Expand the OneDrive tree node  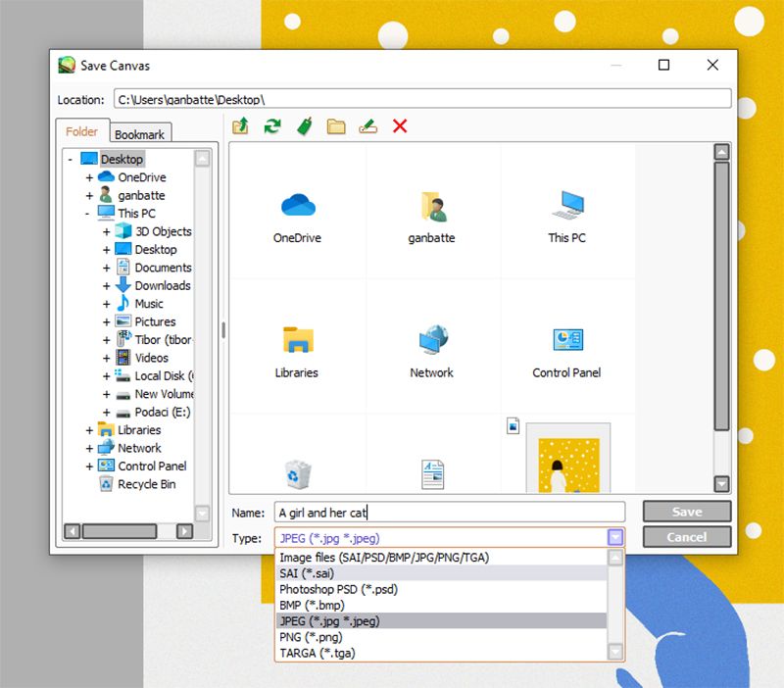(x=89, y=177)
